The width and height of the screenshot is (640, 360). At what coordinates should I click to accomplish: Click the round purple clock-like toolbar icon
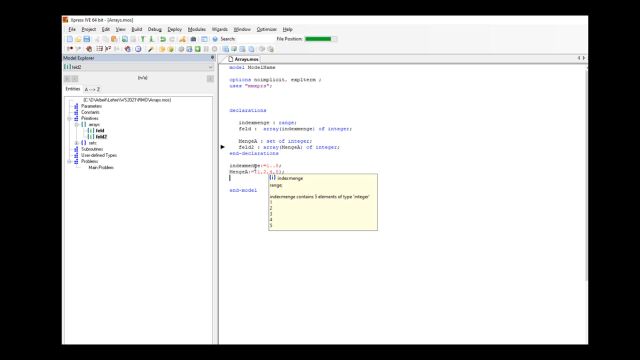[138, 49]
